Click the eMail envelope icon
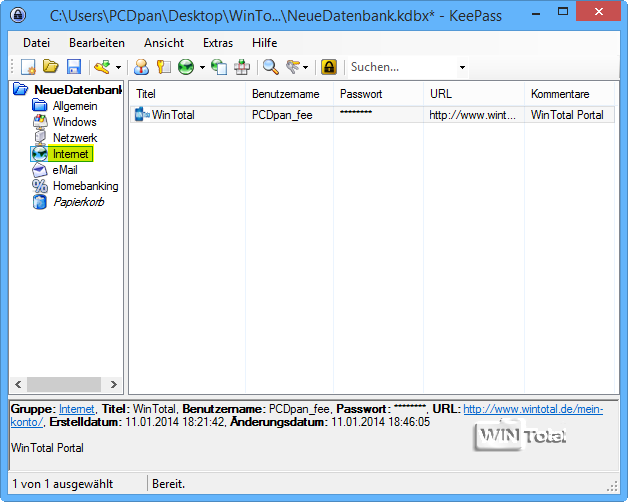Image resolution: width=628 pixels, height=502 pixels. point(40,170)
